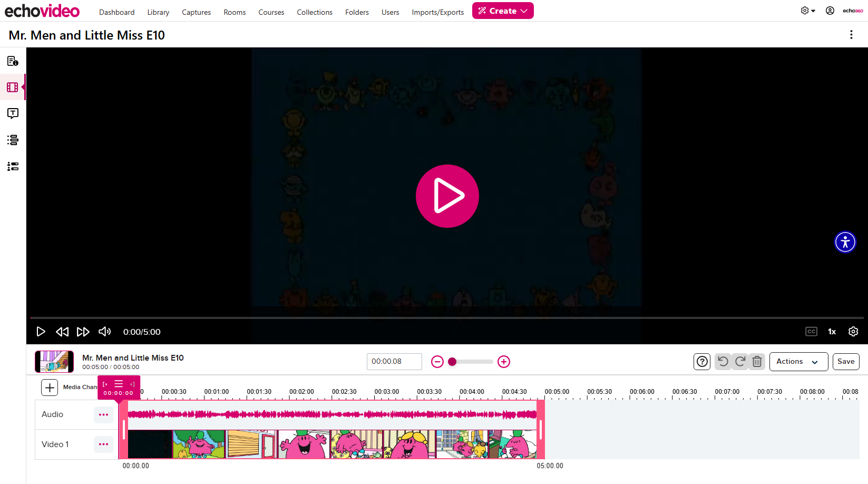This screenshot has width=868, height=484.
Task: Go to Dashboard
Action: (117, 12)
